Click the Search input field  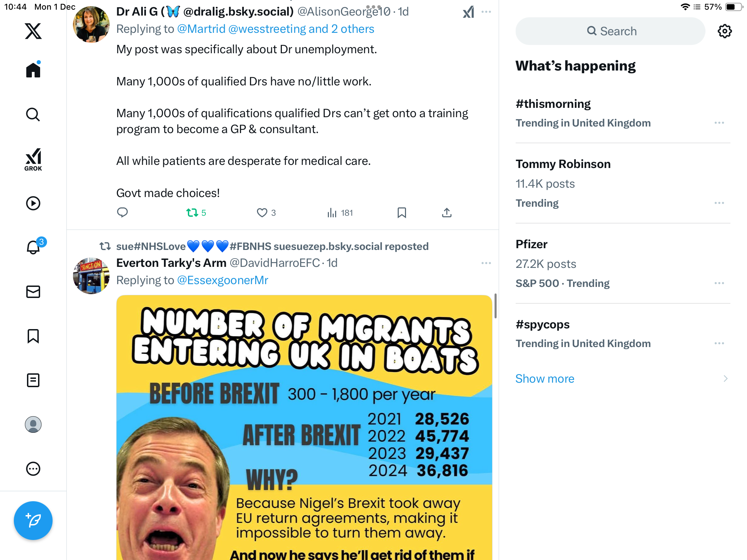610,31
